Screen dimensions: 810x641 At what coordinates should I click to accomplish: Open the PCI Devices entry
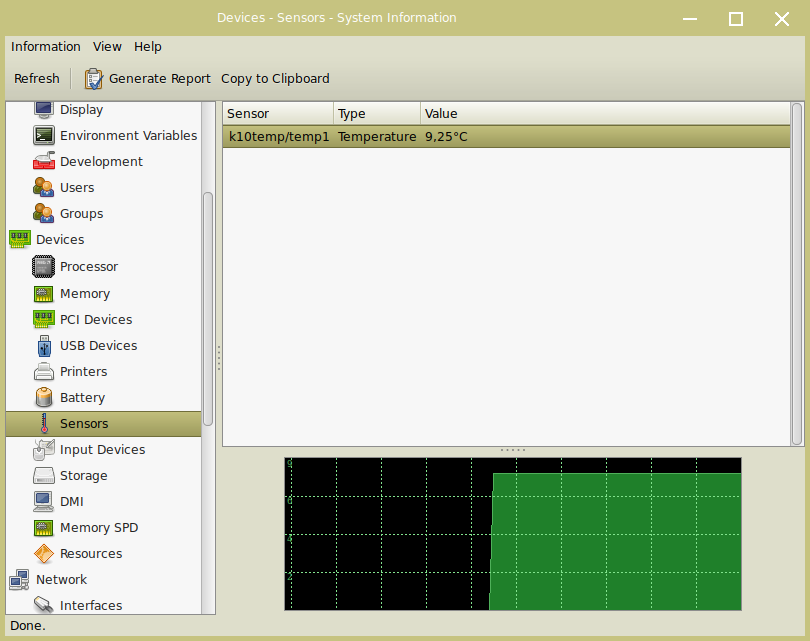96,319
